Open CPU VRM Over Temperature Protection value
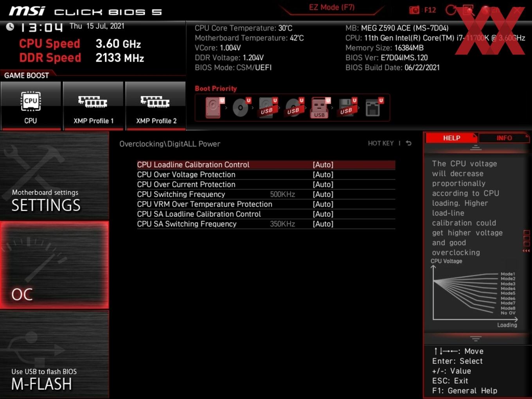Image resolution: width=532 pixels, height=399 pixels. pos(323,204)
